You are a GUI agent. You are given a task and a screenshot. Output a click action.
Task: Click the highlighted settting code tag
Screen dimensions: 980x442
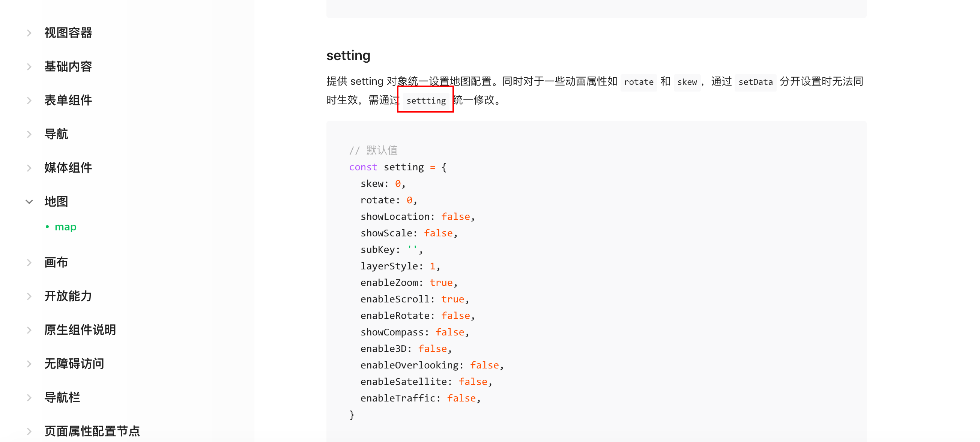tap(426, 101)
